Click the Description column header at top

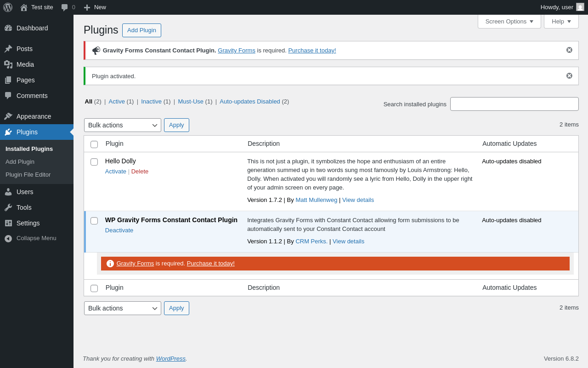click(x=264, y=144)
